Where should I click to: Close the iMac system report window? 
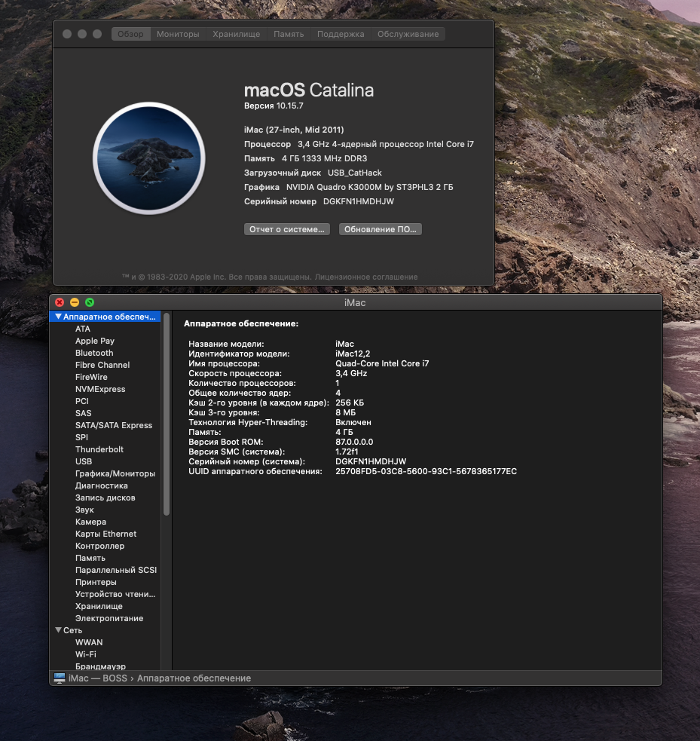click(60, 302)
